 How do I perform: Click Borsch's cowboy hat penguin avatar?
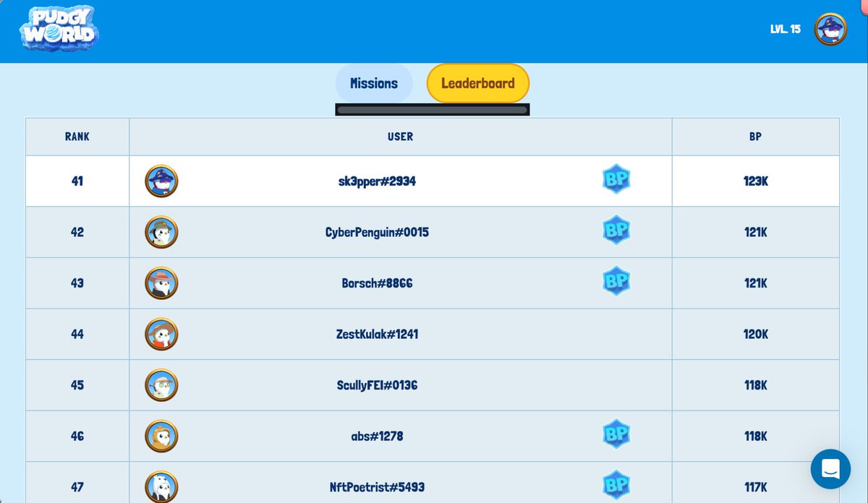click(161, 283)
